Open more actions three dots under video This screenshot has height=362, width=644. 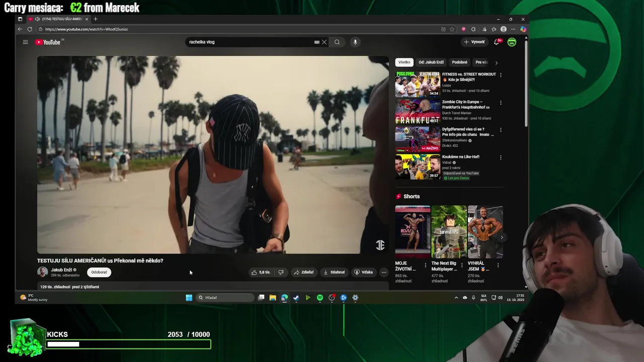[x=384, y=273]
